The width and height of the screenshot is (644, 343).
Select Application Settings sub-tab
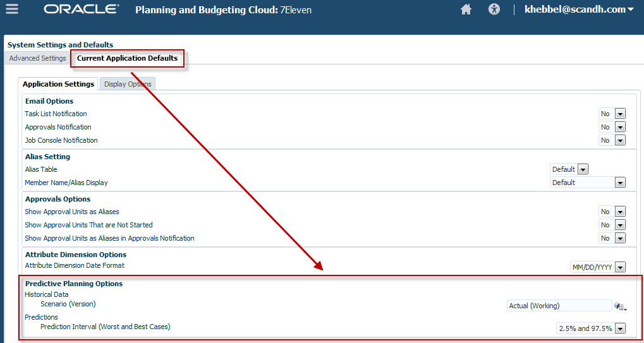58,84
